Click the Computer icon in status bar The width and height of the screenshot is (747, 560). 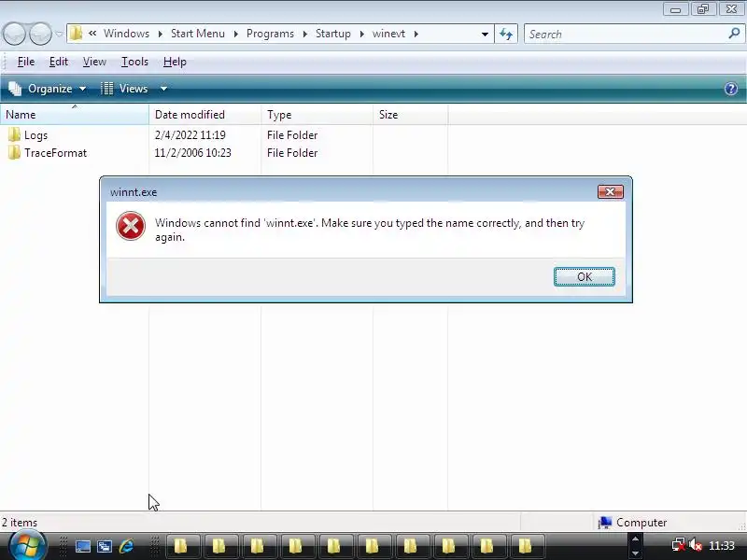click(605, 523)
